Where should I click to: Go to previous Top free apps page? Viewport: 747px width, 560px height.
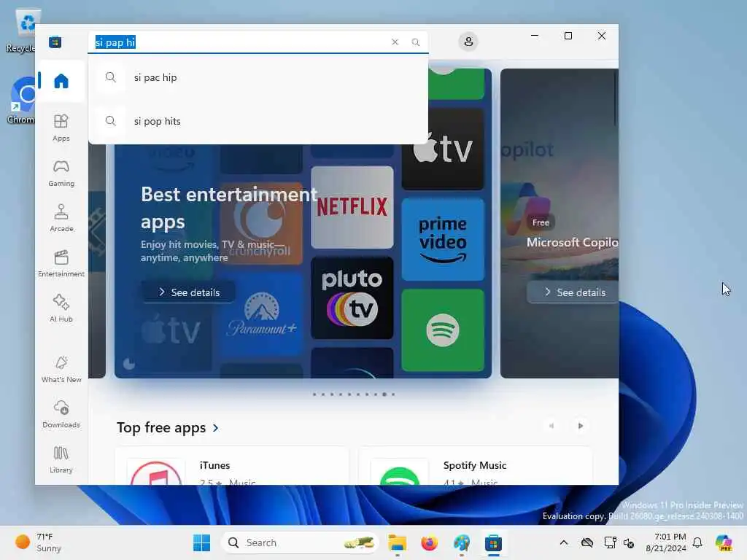coord(551,426)
